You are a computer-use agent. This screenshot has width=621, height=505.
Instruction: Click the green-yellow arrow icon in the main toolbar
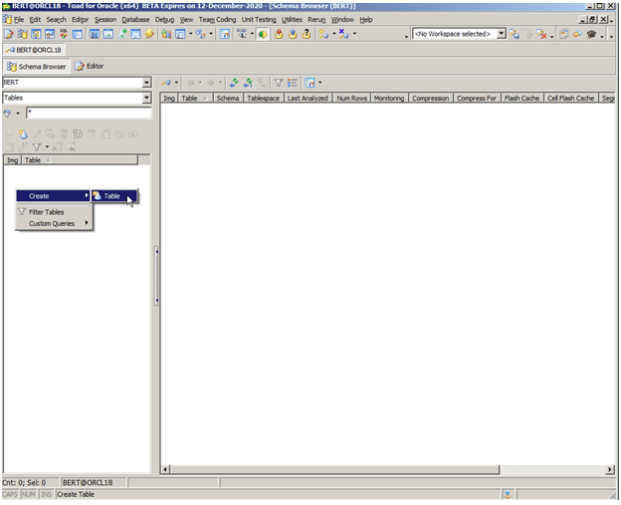[262, 34]
